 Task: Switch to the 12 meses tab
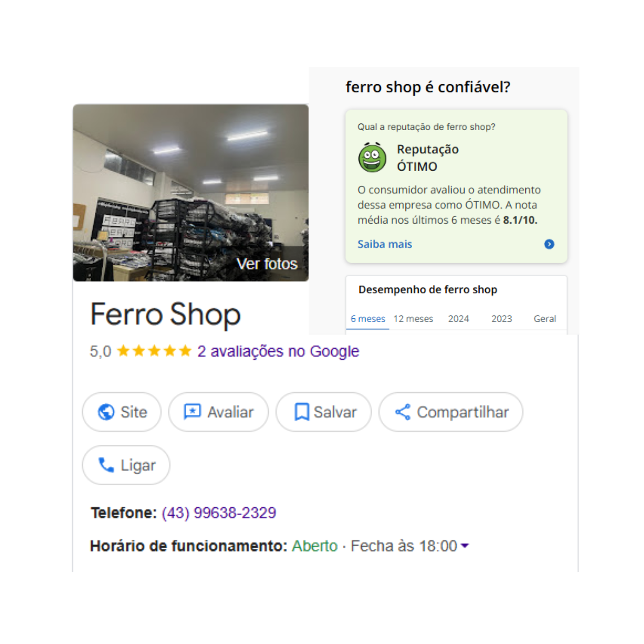click(413, 319)
